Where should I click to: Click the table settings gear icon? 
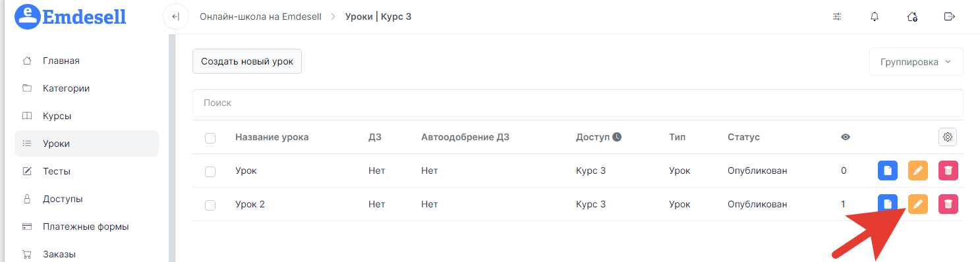coord(948,137)
